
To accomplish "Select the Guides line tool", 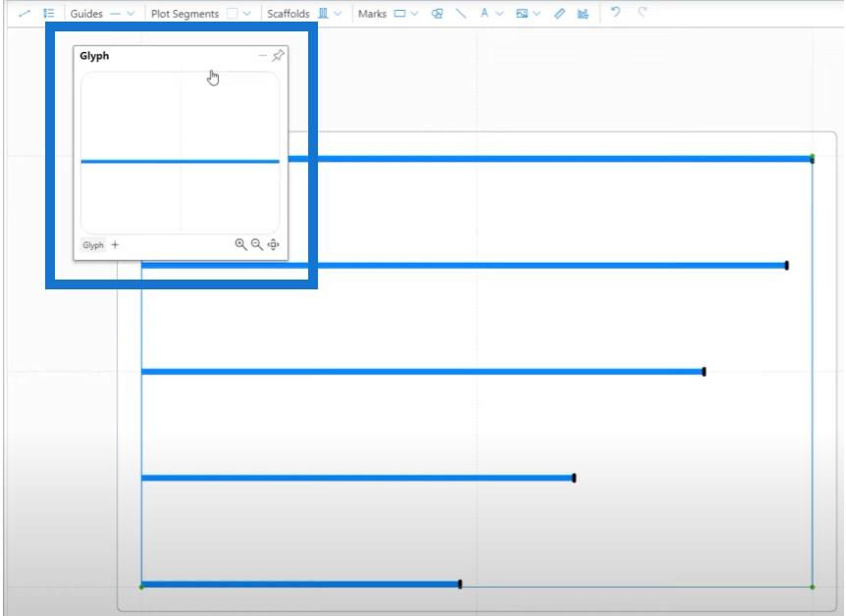I will click(115, 14).
